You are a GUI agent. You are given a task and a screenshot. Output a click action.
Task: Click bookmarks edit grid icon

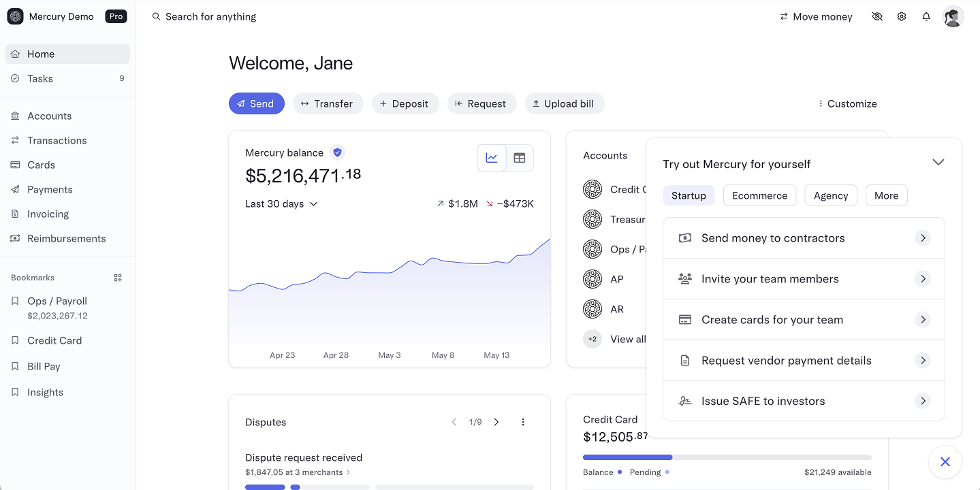(118, 278)
